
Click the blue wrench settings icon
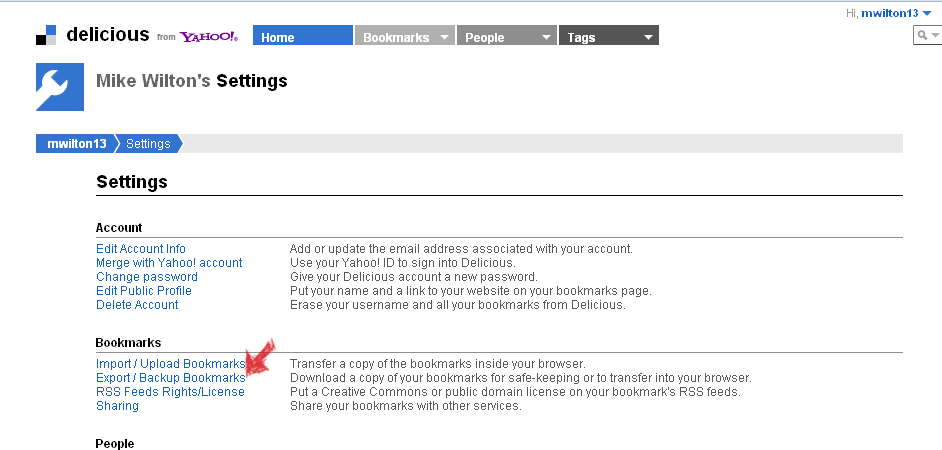click(x=60, y=87)
